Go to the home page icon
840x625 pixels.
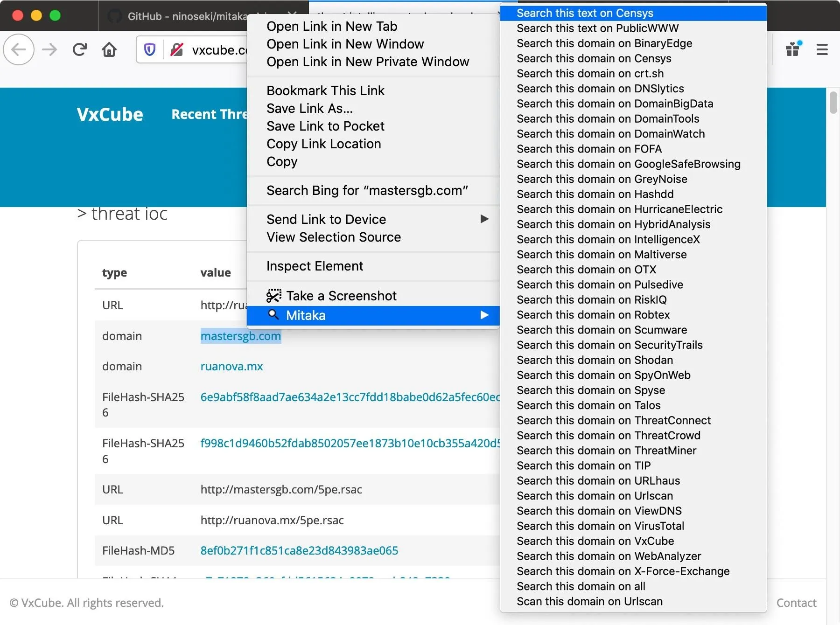coord(109,49)
